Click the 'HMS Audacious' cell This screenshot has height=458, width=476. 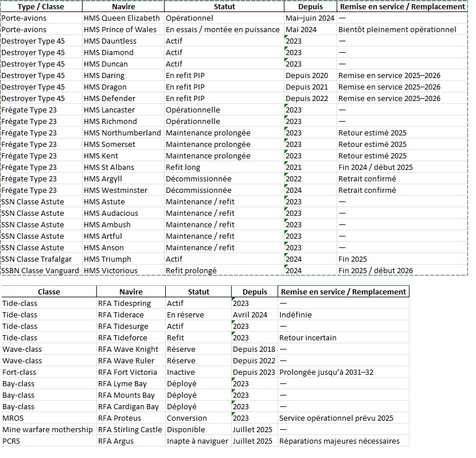(123, 214)
